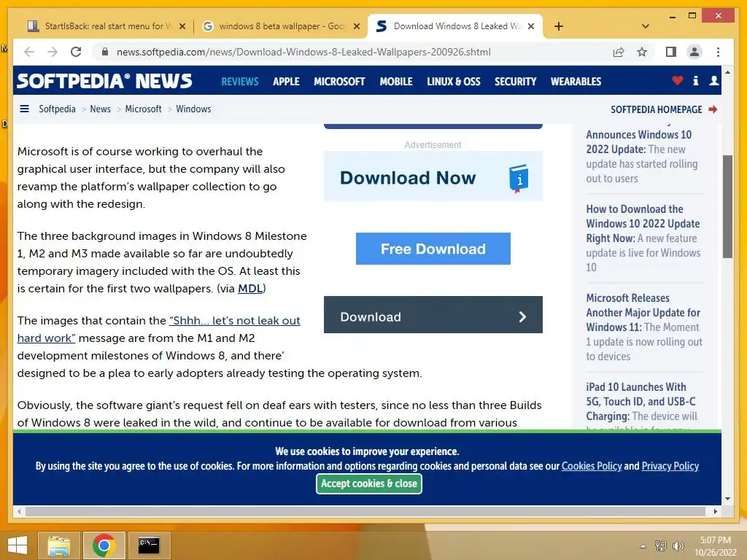Go back using browser back arrow
Image resolution: width=747 pixels, height=560 pixels.
[x=29, y=52]
